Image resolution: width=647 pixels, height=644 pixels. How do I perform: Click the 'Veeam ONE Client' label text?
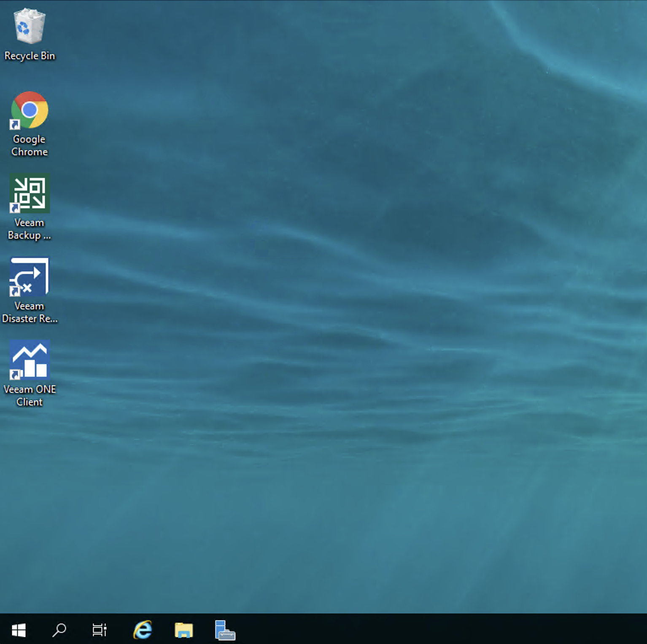point(30,396)
